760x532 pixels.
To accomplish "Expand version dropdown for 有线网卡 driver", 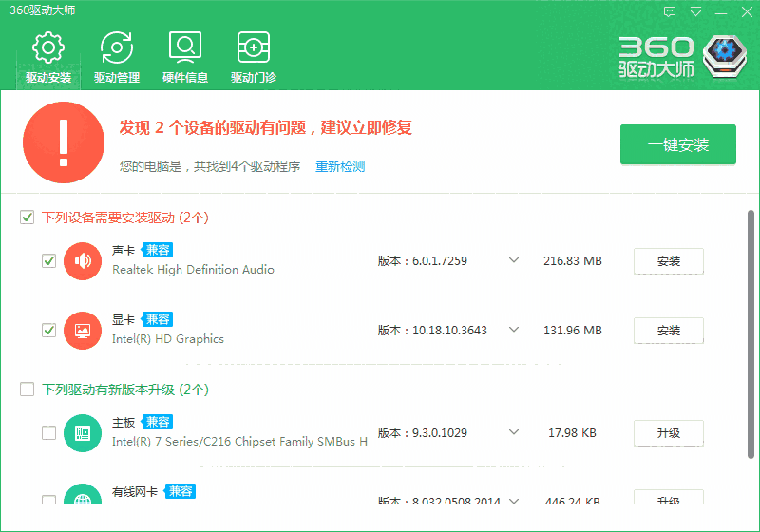I will [x=514, y=501].
